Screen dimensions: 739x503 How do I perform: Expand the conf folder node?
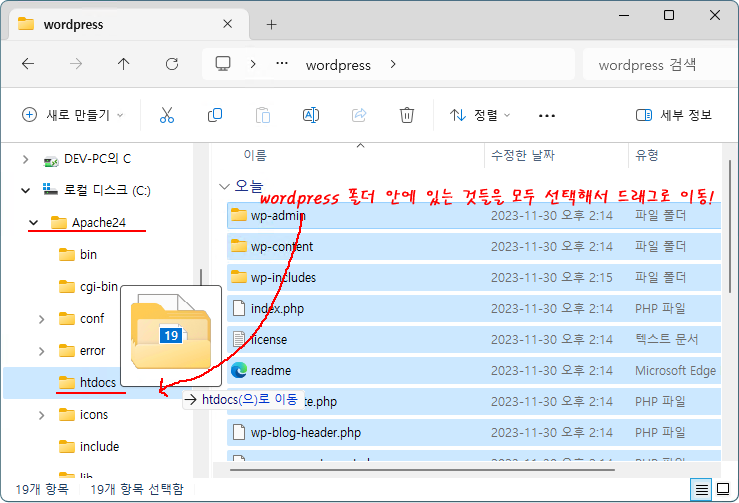(41, 320)
